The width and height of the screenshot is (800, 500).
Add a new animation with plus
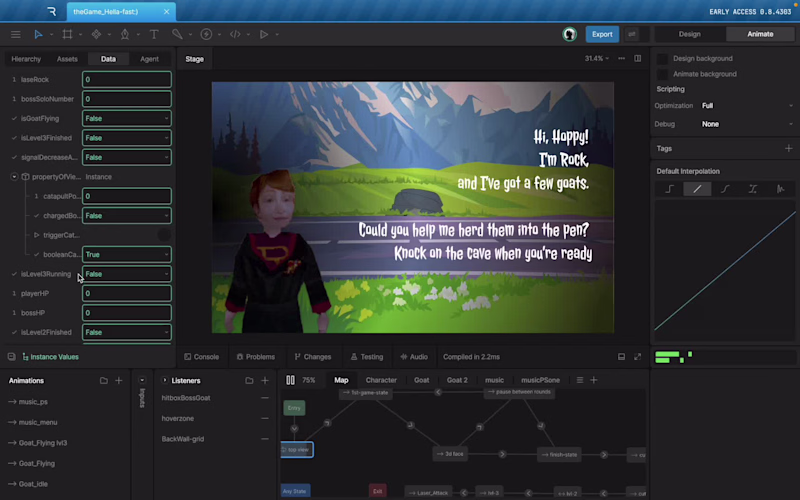click(x=118, y=381)
